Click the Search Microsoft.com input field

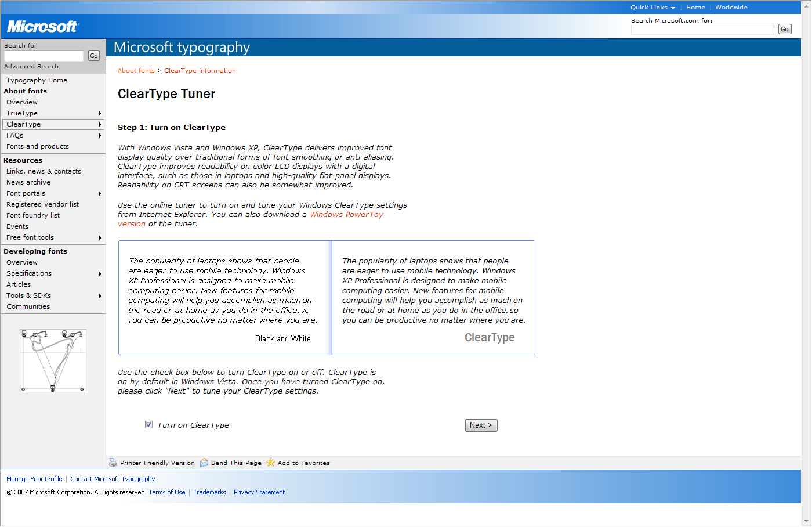coord(702,29)
